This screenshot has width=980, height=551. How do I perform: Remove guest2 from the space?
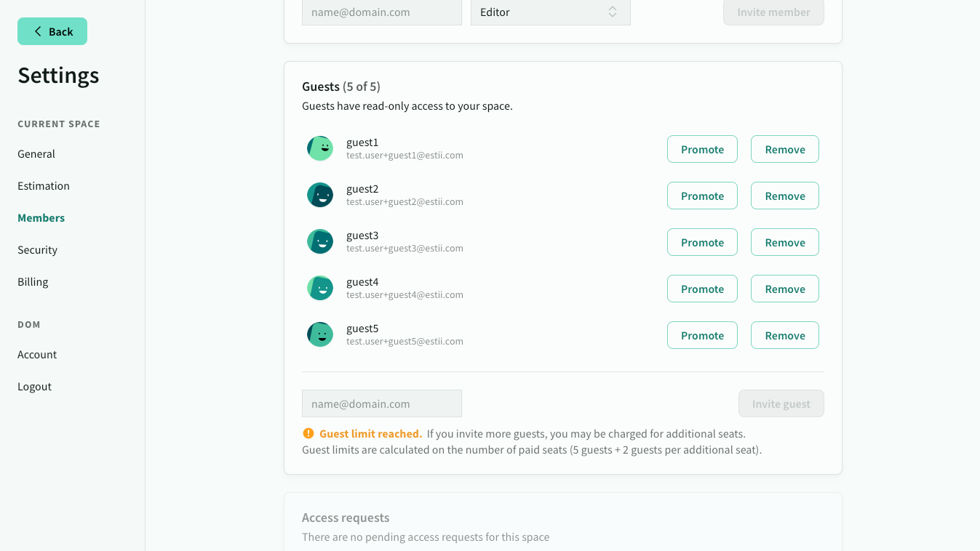[x=785, y=196]
